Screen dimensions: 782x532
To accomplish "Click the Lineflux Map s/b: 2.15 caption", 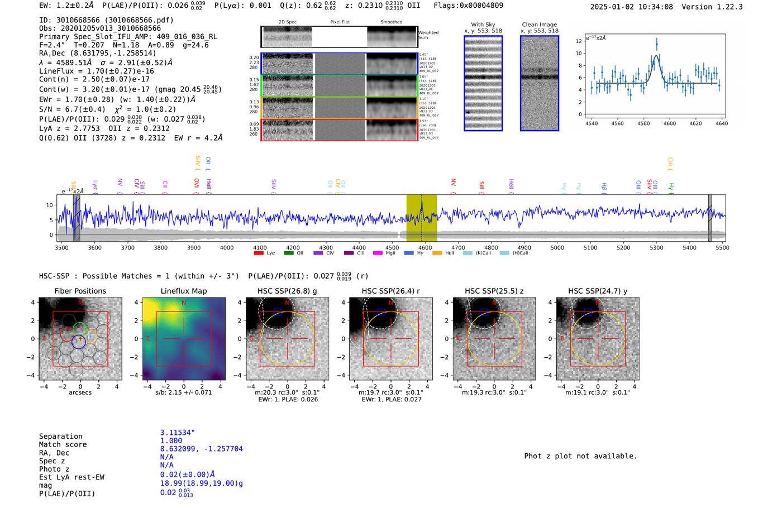I will (184, 392).
